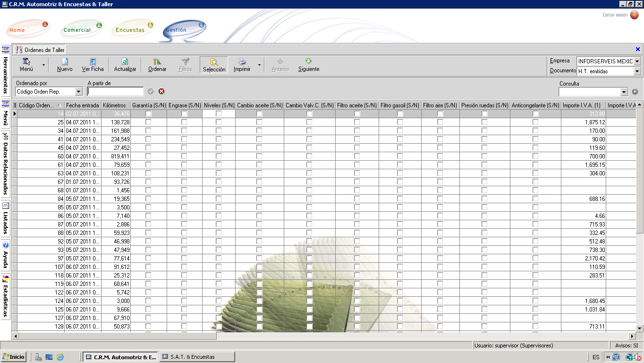Check Filtro gasoil for order 61

tap(400, 165)
